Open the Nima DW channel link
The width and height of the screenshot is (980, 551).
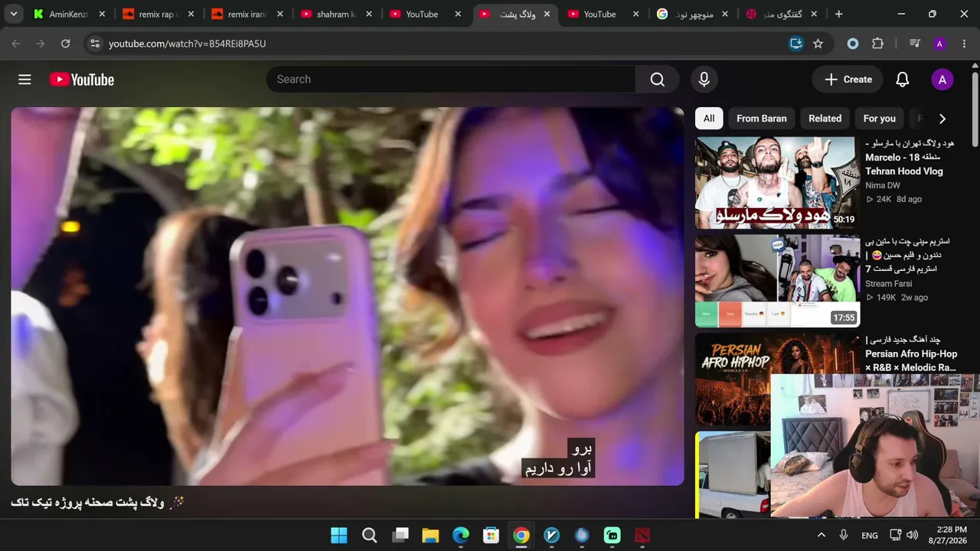pyautogui.click(x=883, y=185)
